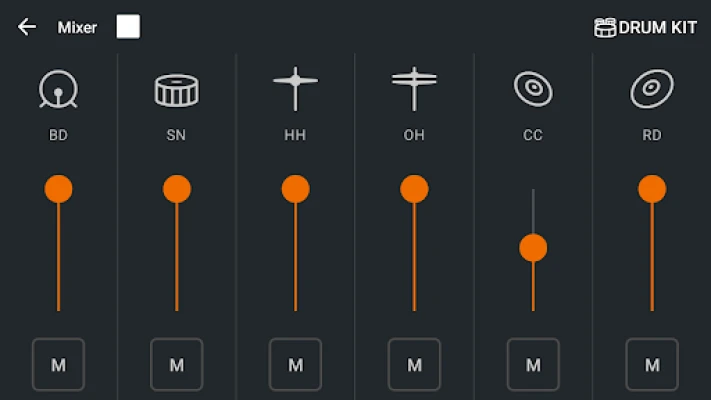Toggle the white Mixer checkbox
The width and height of the screenshot is (711, 400).
tap(128, 27)
